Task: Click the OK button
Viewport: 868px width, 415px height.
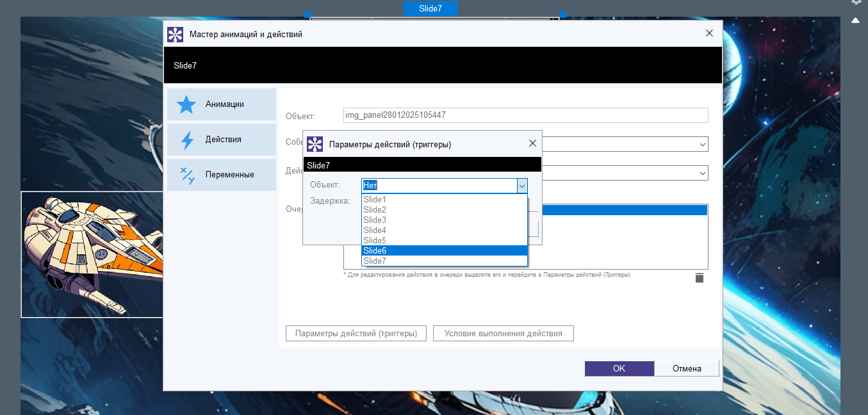Action: [619, 368]
